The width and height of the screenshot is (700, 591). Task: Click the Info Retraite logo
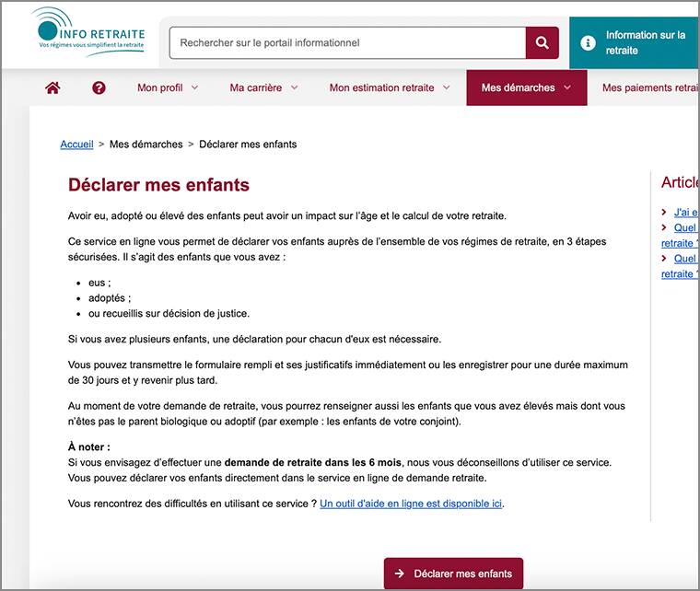[88, 32]
